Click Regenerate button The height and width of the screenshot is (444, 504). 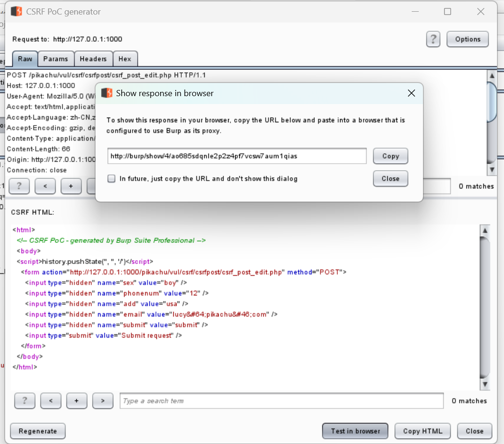(x=37, y=431)
